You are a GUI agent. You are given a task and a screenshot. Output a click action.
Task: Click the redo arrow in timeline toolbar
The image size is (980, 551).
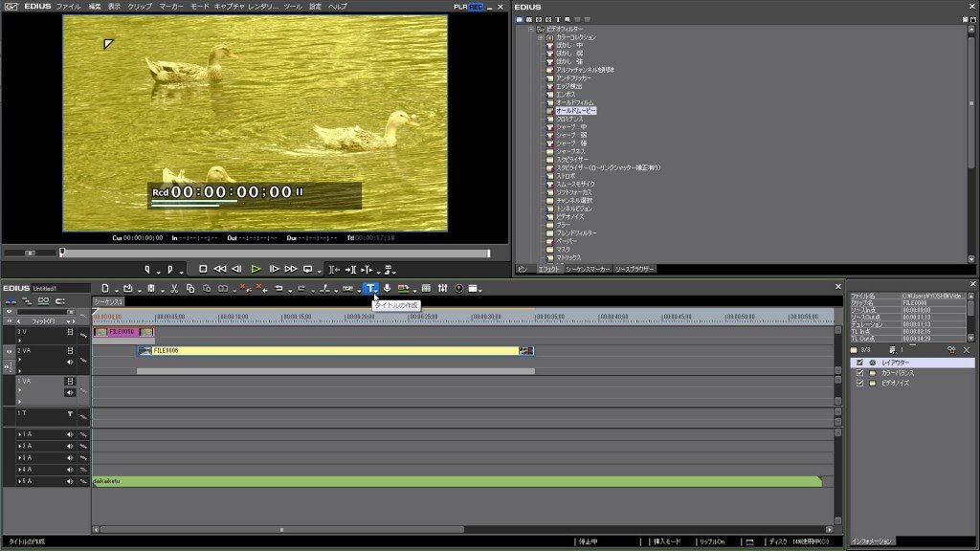pyautogui.click(x=301, y=288)
